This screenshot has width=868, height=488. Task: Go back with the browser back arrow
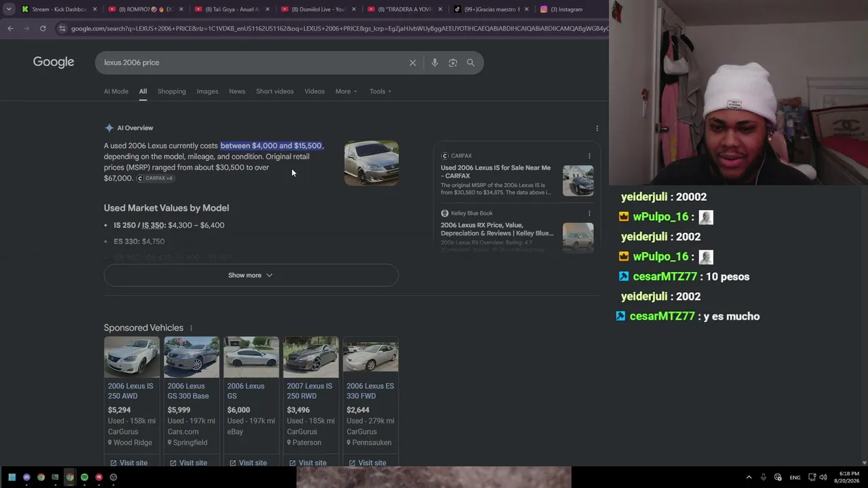[10, 28]
